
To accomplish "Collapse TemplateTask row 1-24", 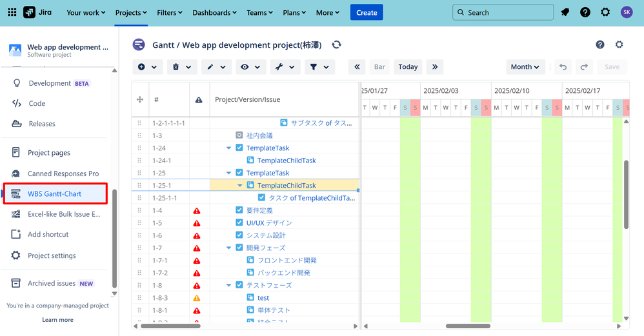I will pyautogui.click(x=229, y=148).
